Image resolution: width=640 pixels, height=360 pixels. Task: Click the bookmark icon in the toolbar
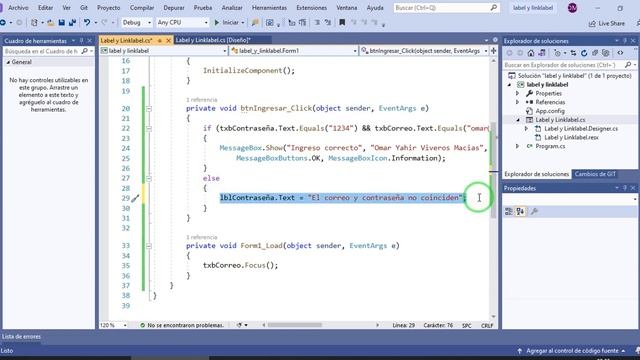point(342,22)
